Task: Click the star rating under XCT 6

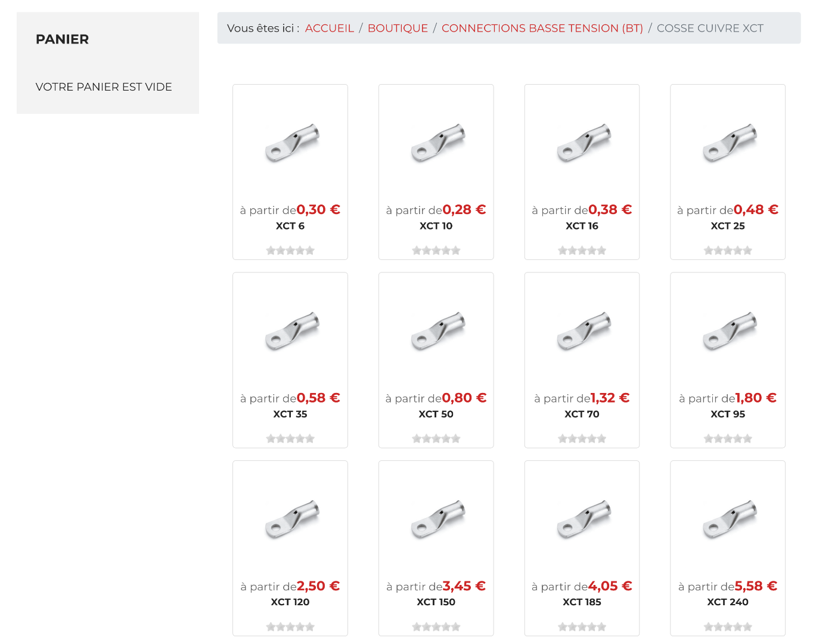Action: coord(290,250)
